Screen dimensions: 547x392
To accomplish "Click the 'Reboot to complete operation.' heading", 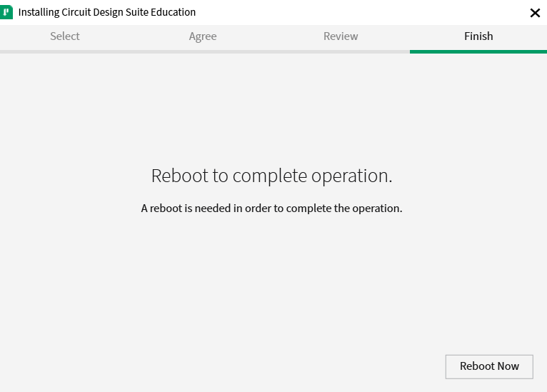I will click(x=272, y=176).
